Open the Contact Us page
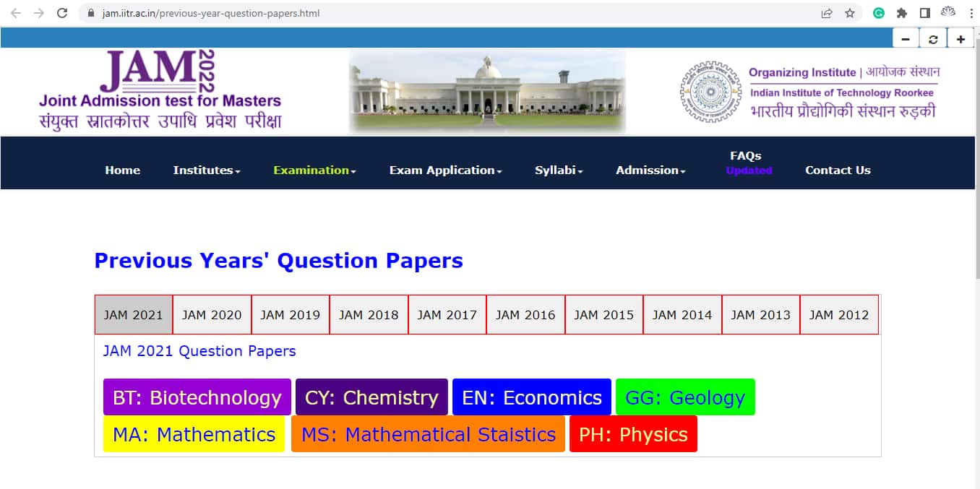Screen dimensions: 980x489 tap(838, 170)
